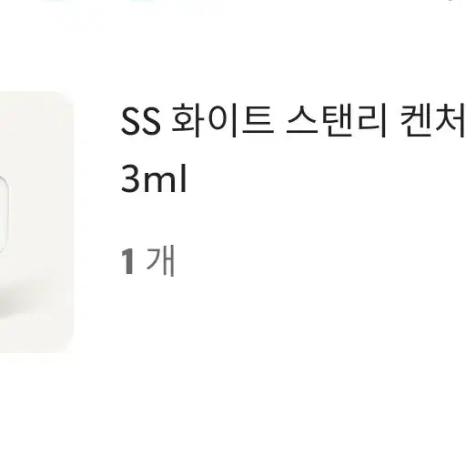This screenshot has width=476, height=476.
Task: Click the digit 3 in 3ml
Action: click(130, 178)
